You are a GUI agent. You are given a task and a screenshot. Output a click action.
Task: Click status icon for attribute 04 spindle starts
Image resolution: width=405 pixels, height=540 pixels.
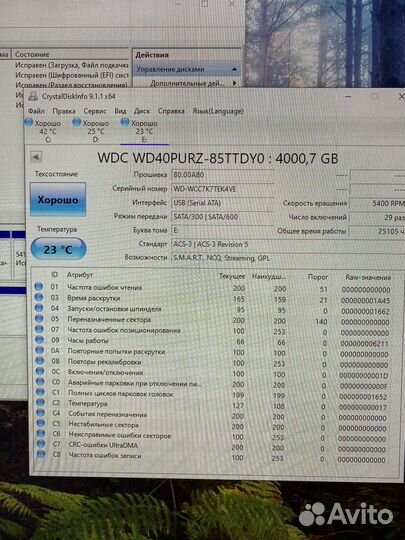tap(39, 308)
